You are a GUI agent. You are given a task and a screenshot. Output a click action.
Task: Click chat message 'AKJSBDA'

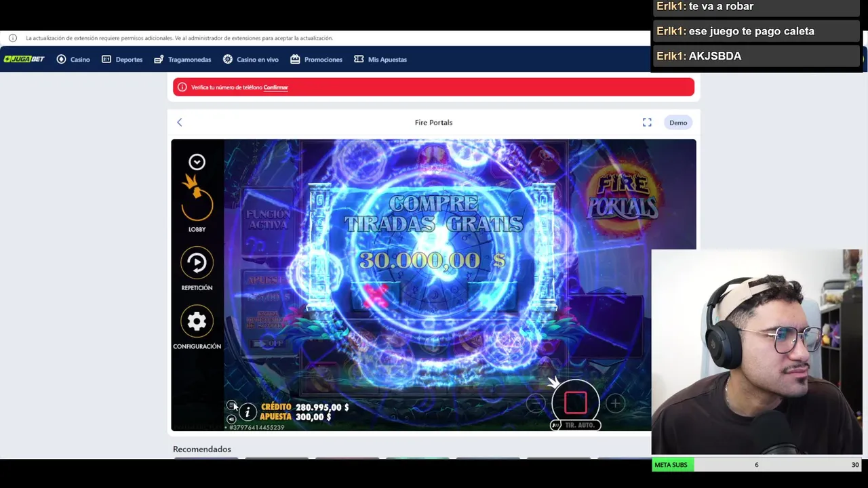click(x=756, y=56)
